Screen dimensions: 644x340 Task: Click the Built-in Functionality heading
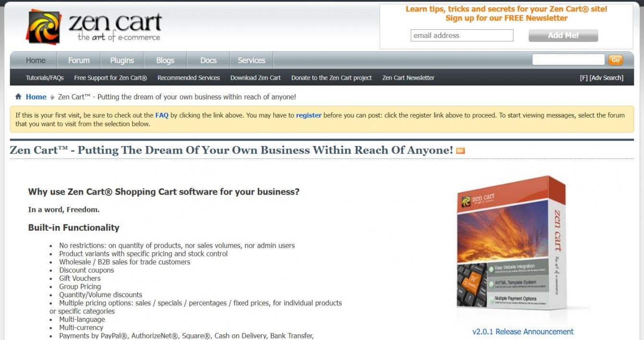73,228
